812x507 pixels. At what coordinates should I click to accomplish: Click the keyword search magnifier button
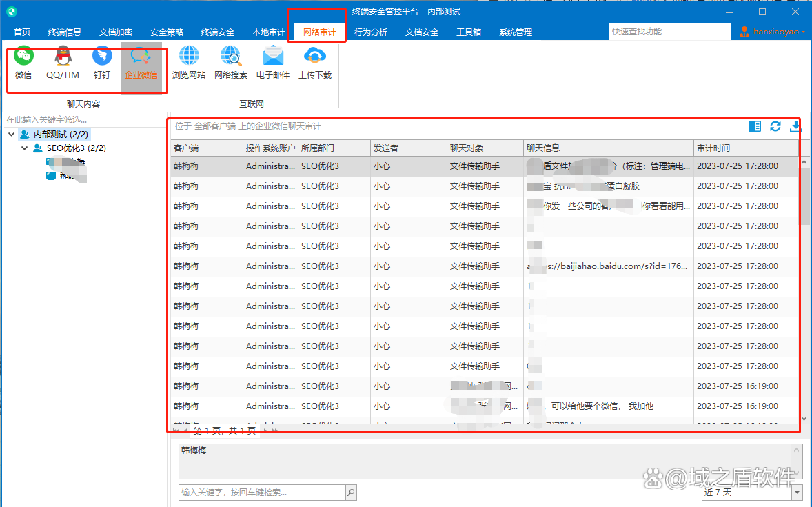tap(351, 493)
